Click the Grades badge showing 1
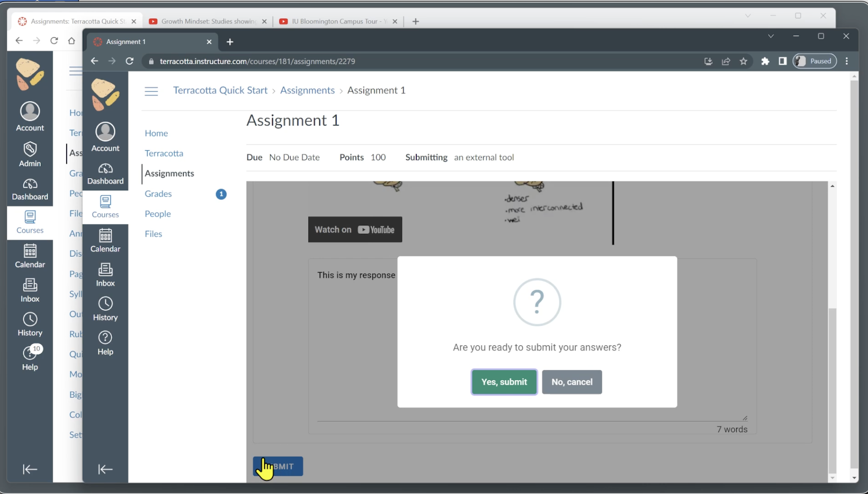 tap(221, 194)
